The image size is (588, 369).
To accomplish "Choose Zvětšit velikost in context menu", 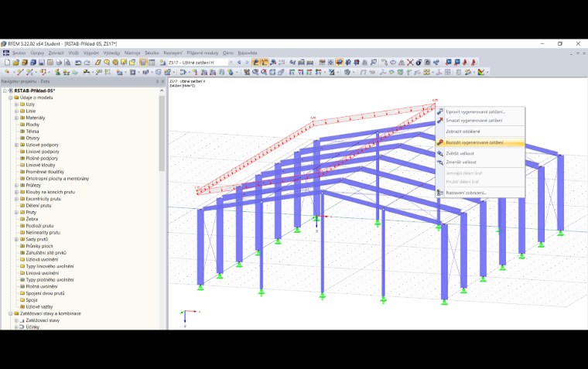I will tap(480, 153).
